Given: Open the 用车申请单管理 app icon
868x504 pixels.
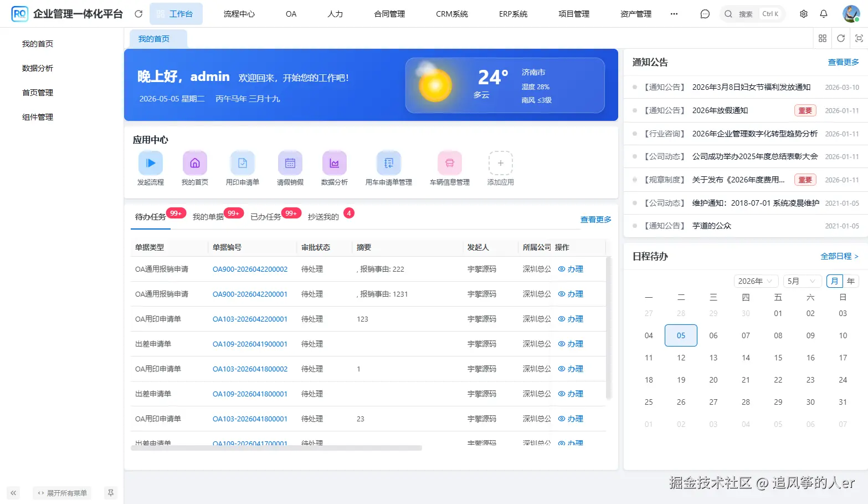Looking at the screenshot, I should [389, 163].
